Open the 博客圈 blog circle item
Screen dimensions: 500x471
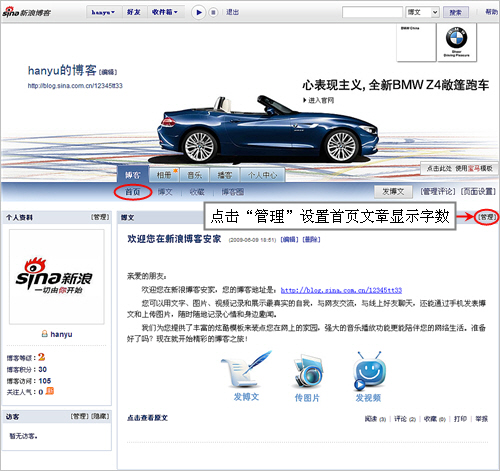tap(233, 192)
